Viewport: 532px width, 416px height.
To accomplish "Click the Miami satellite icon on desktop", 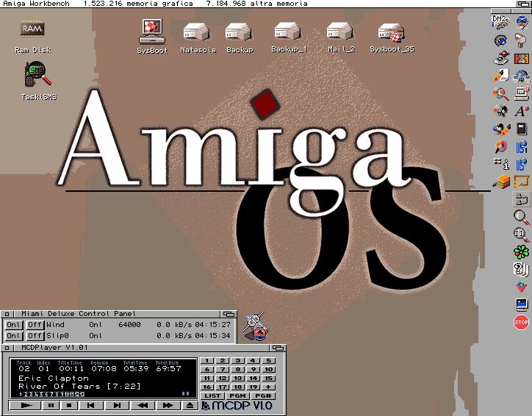I will 256,326.
